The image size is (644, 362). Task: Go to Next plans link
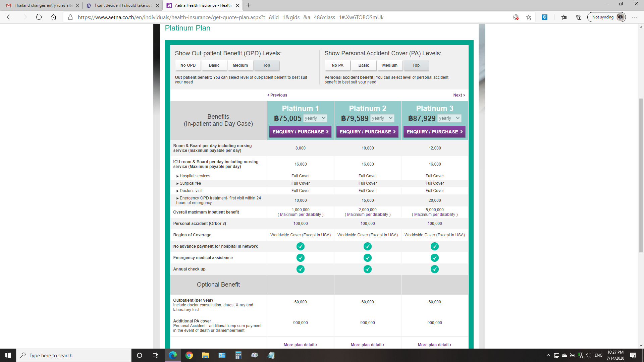click(x=459, y=95)
